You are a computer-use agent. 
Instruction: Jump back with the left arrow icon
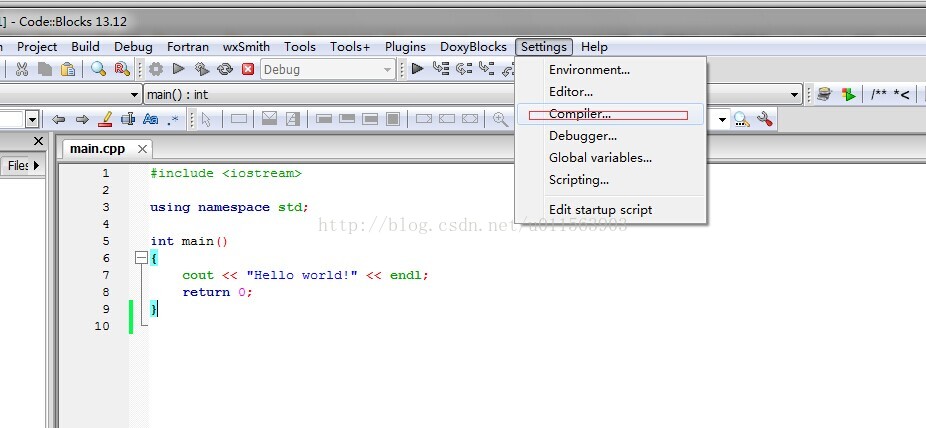58,119
